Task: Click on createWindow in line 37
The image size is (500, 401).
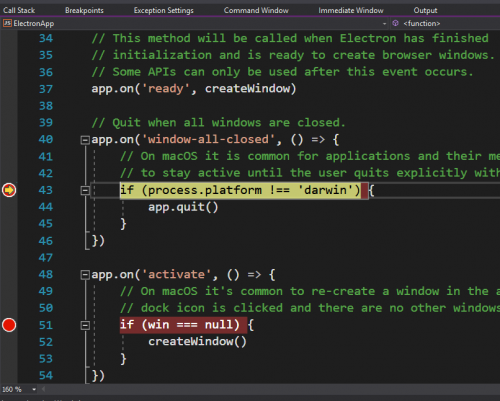Action: pyautogui.click(x=247, y=89)
